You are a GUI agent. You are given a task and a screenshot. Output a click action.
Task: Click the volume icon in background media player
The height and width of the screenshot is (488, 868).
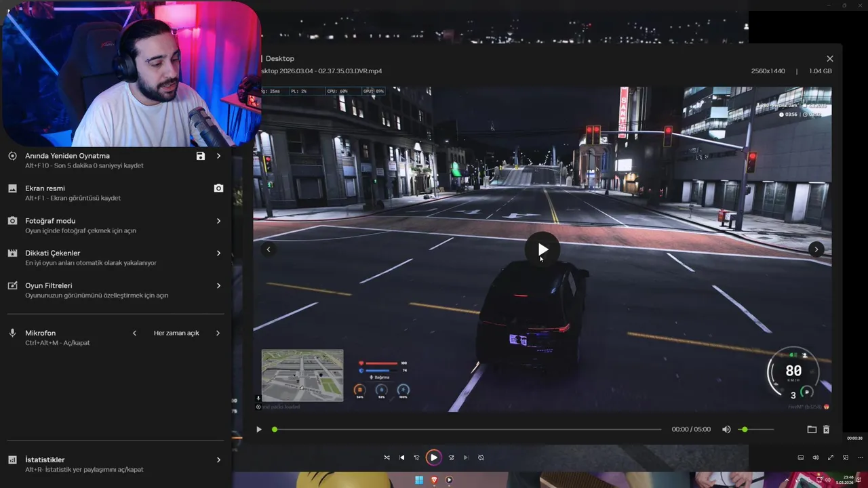pos(816,457)
